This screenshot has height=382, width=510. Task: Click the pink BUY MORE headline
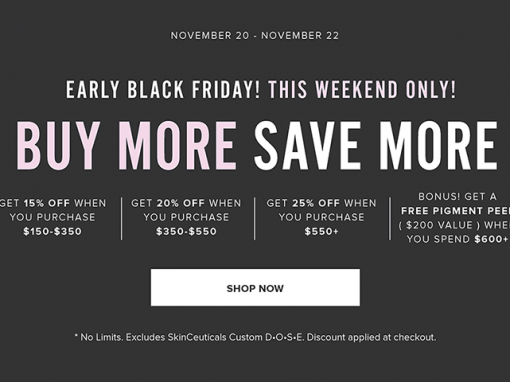click(127, 146)
